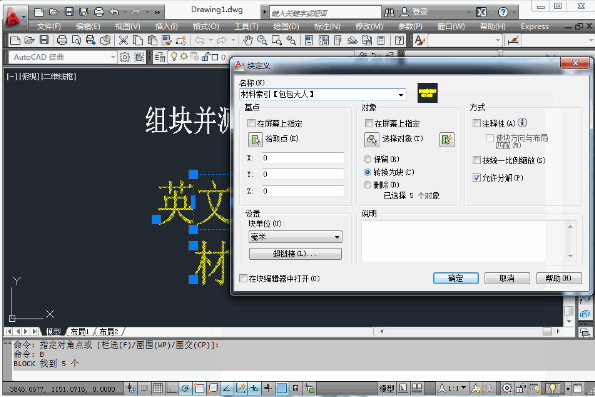Check Scale uniformly option
This screenshot has width=595, height=397.
pos(477,160)
